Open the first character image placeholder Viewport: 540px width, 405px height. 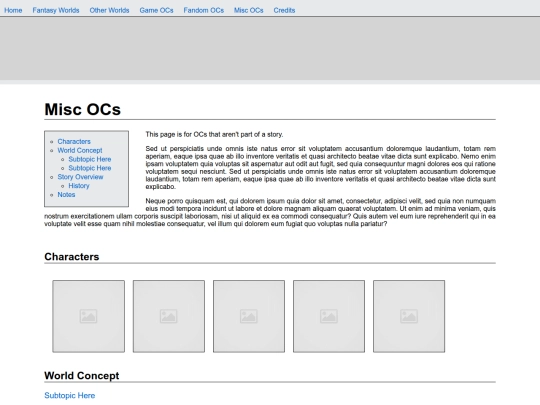[89, 316]
